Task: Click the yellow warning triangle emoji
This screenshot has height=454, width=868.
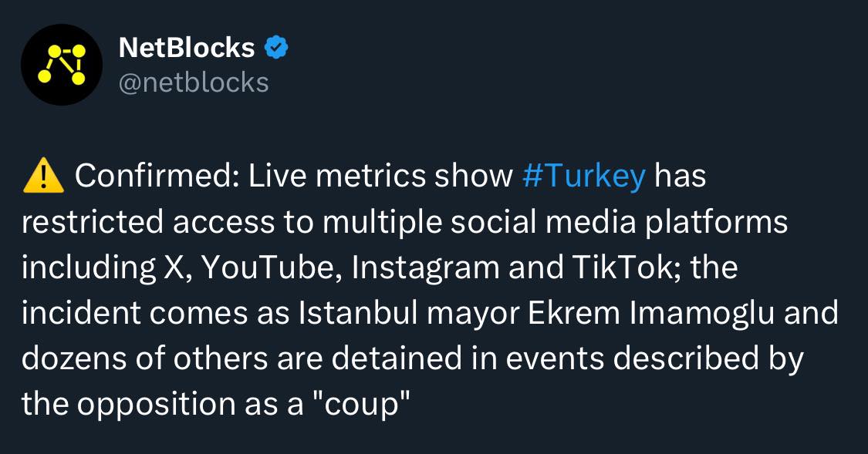Action: tap(43, 175)
